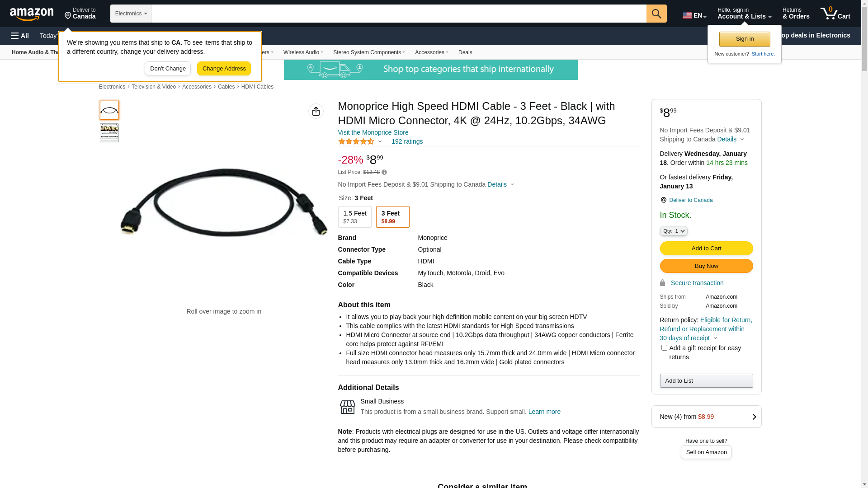Click the star rating icons

pyautogui.click(x=356, y=141)
